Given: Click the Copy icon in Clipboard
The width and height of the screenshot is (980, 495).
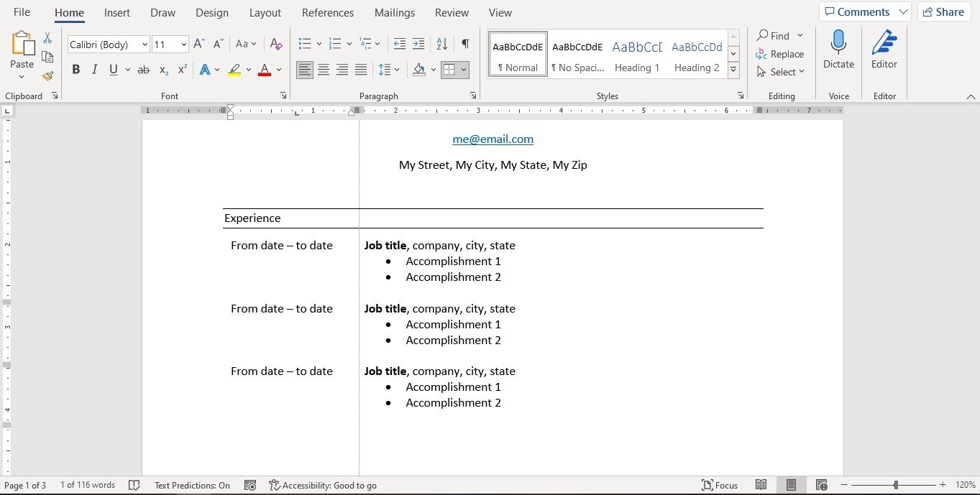Looking at the screenshot, I should (47, 57).
